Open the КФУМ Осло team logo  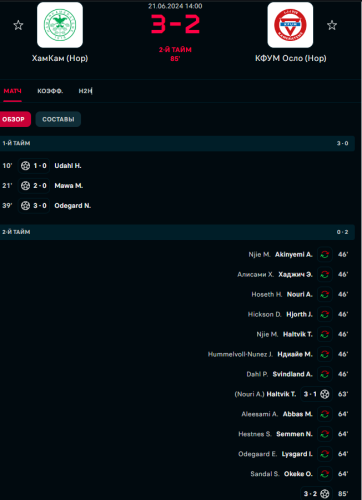pyautogui.click(x=290, y=25)
